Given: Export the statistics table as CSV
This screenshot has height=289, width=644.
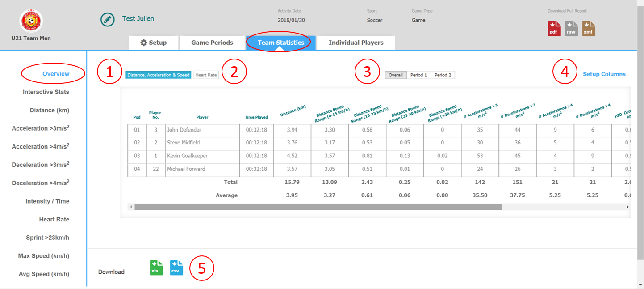Looking at the screenshot, I should (x=176, y=267).
